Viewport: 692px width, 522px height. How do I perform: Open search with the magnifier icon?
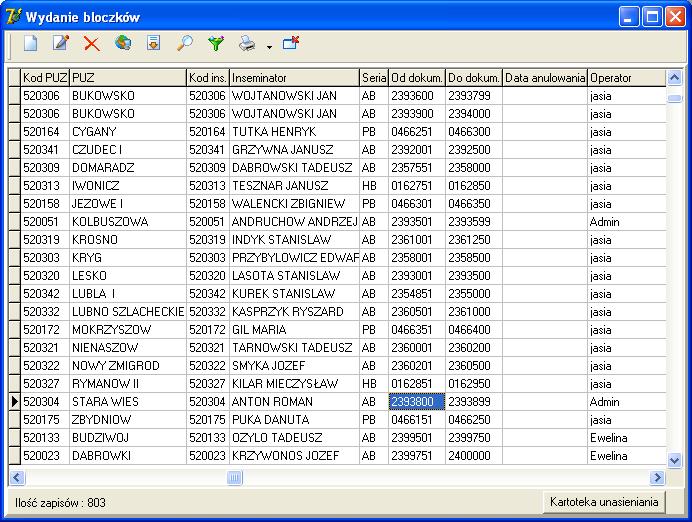pyautogui.click(x=184, y=43)
